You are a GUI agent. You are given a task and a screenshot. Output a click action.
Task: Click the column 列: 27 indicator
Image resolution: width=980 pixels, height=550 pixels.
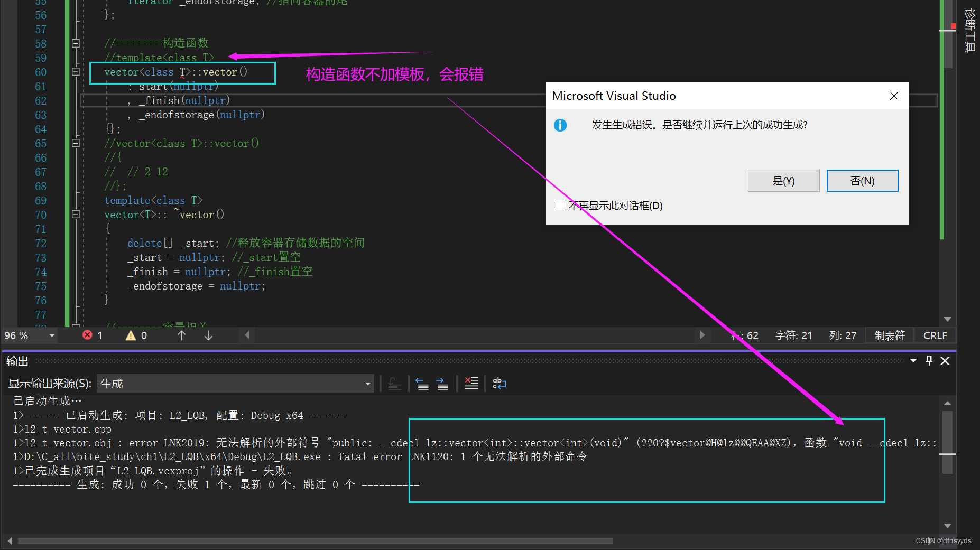[x=843, y=335]
